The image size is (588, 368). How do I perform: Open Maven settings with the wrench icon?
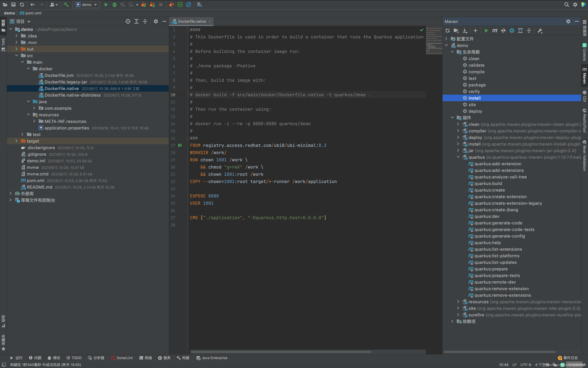pos(540,30)
